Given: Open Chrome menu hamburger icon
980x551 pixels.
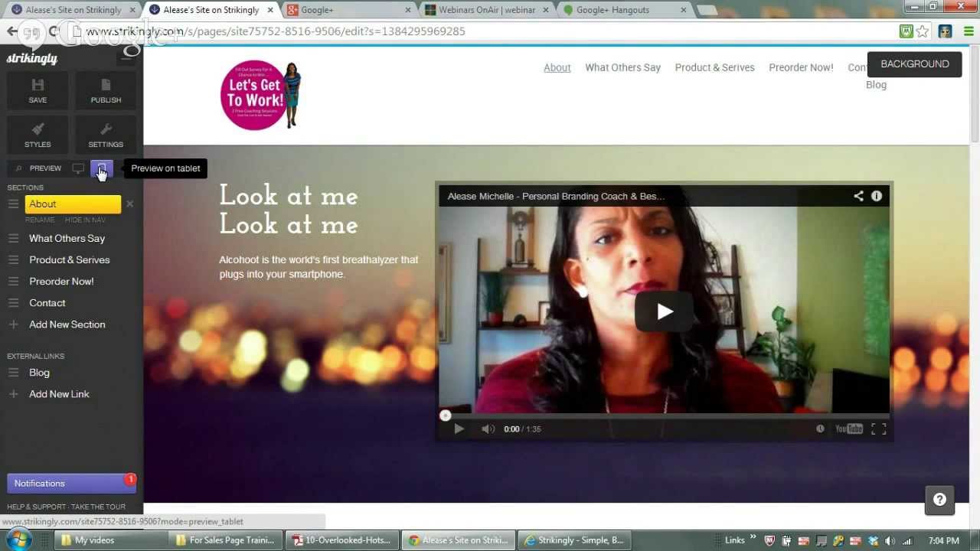Looking at the screenshot, I should pyautogui.click(x=969, y=31).
